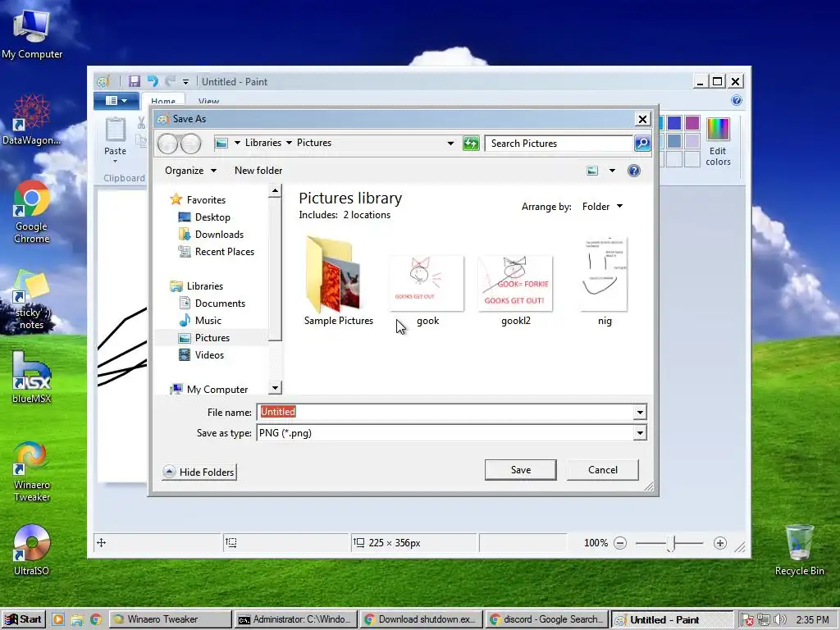Image resolution: width=840 pixels, height=630 pixels.
Task: Click the Hide Folders button
Action: [x=199, y=472]
